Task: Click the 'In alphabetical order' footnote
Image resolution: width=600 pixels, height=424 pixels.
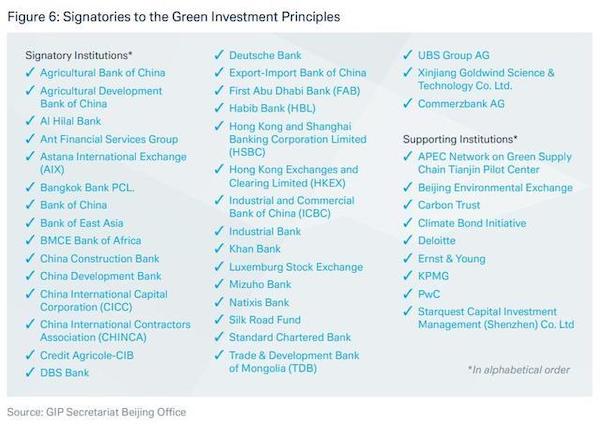Action: tap(518, 370)
